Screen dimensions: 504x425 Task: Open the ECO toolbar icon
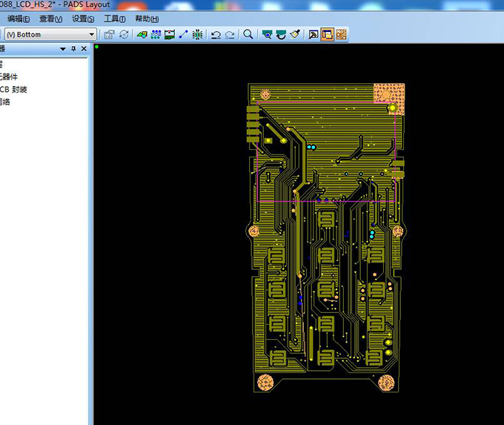(183, 34)
